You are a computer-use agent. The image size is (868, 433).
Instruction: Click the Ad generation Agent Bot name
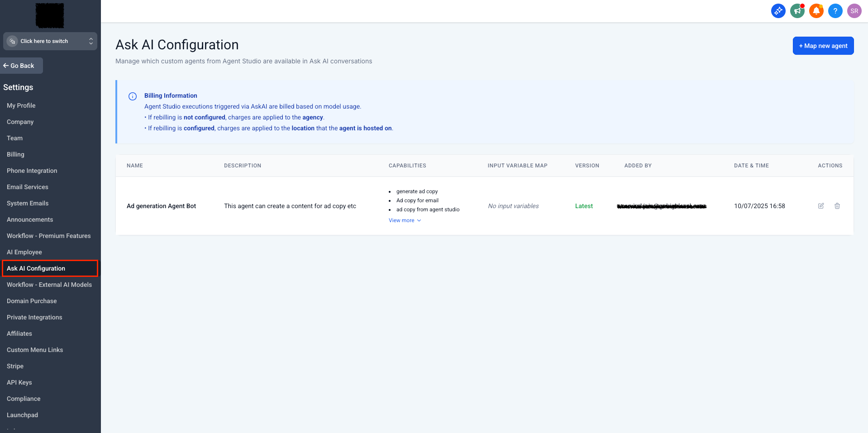click(x=161, y=206)
